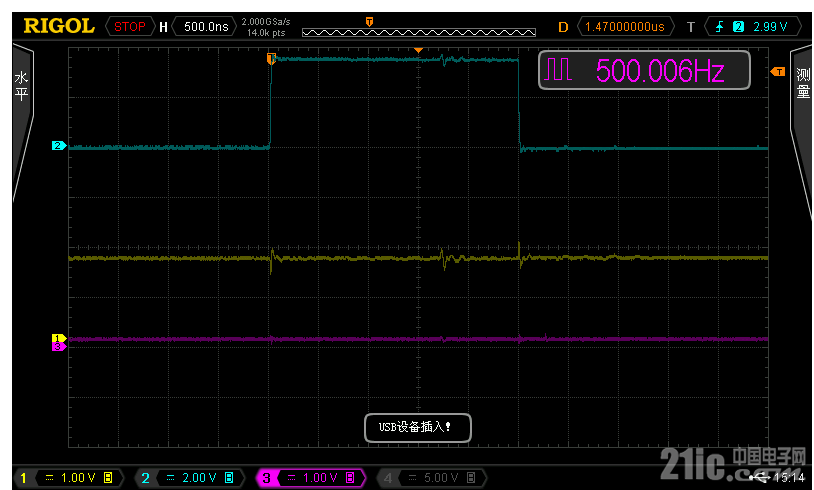Select the 2.99 V trigger level value

(770, 26)
